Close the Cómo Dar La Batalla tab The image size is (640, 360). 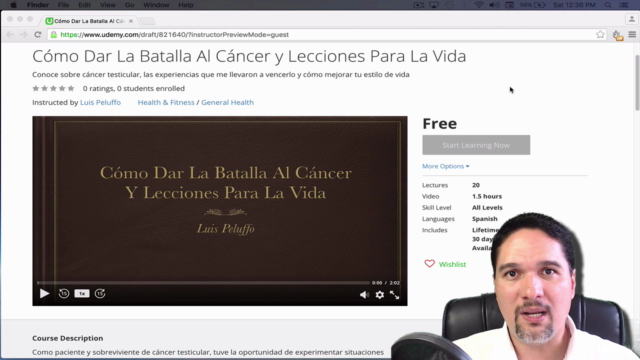click(x=131, y=21)
